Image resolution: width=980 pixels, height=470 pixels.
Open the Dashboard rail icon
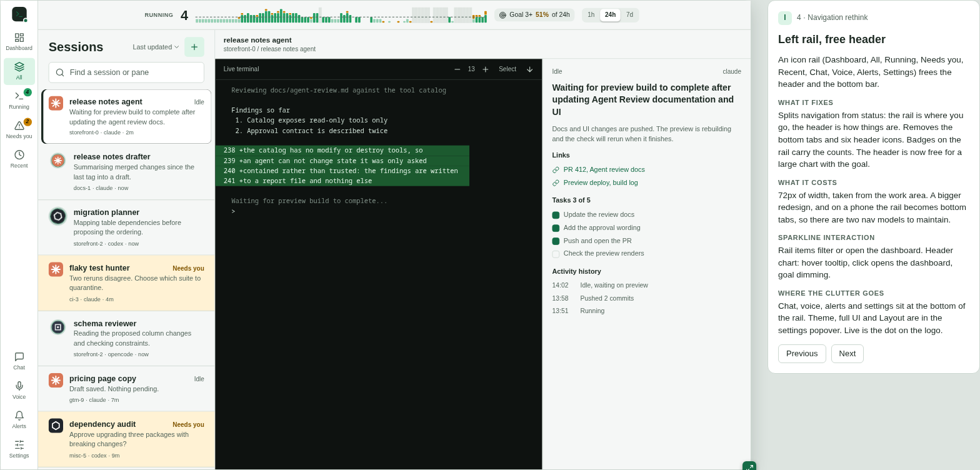(19, 42)
